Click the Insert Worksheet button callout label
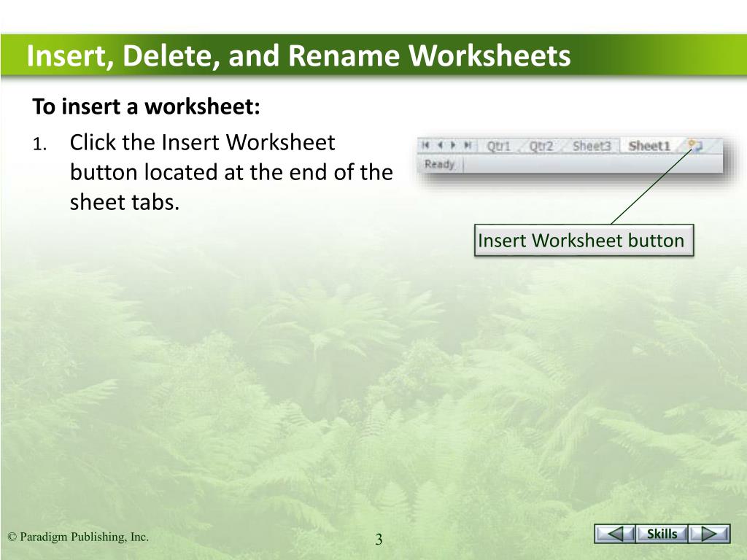The height and width of the screenshot is (560, 747). pyautogui.click(x=584, y=241)
